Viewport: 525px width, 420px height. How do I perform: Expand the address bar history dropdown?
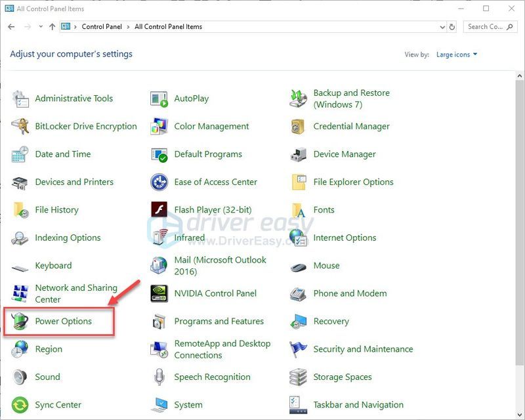click(442, 27)
